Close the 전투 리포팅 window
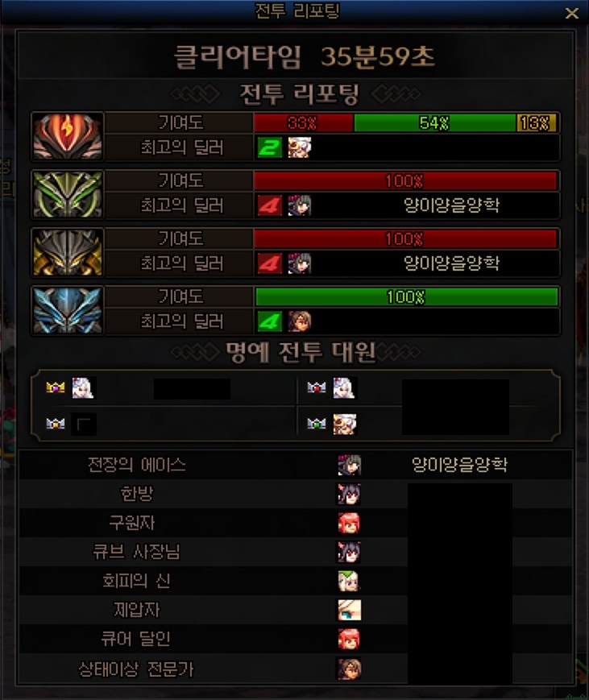This screenshot has width=589, height=700. pos(571,13)
